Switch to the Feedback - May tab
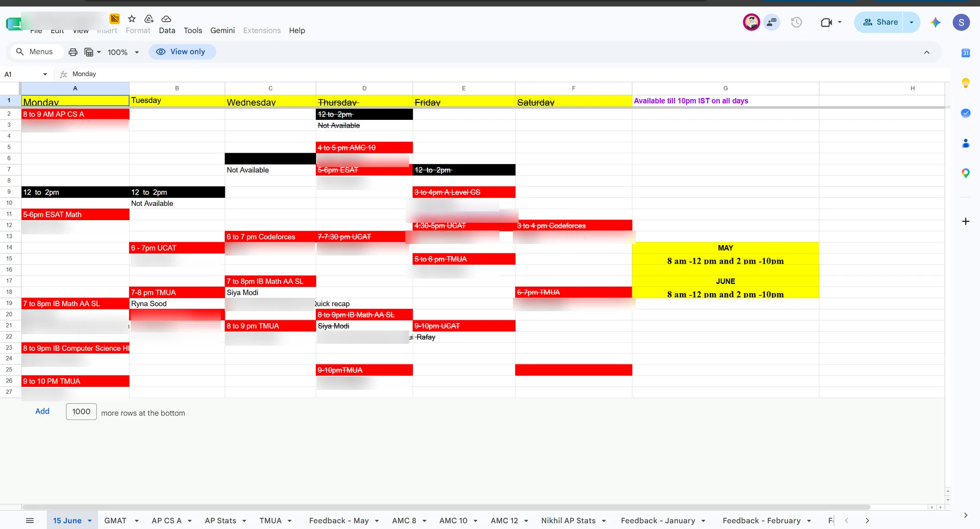980x529 pixels. pyautogui.click(x=339, y=521)
